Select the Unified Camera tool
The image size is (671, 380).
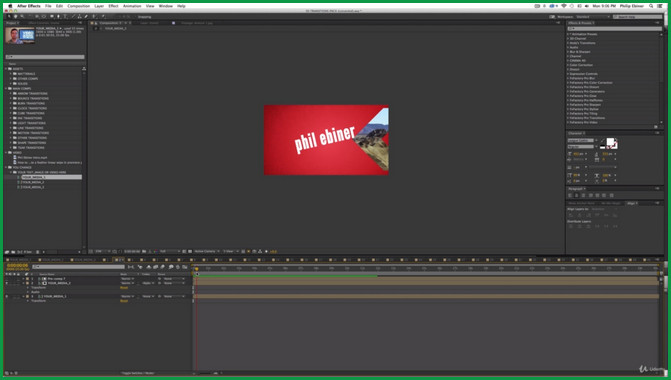37,17
